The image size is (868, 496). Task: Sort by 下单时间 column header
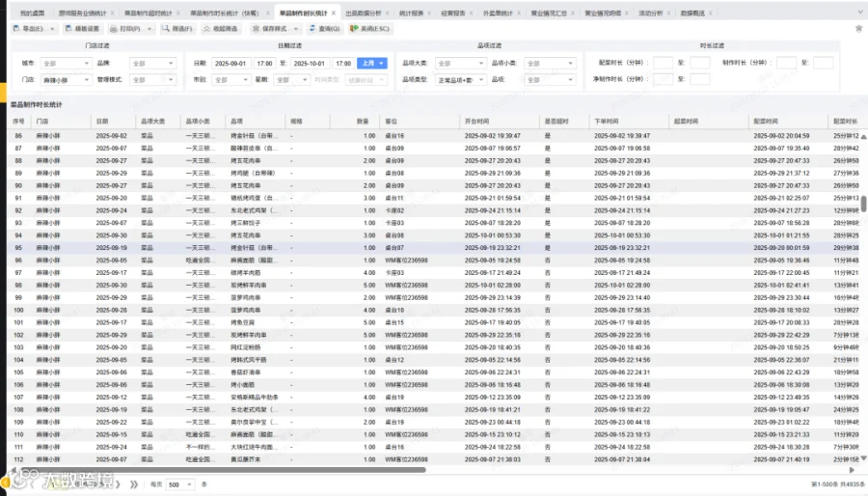pos(630,121)
